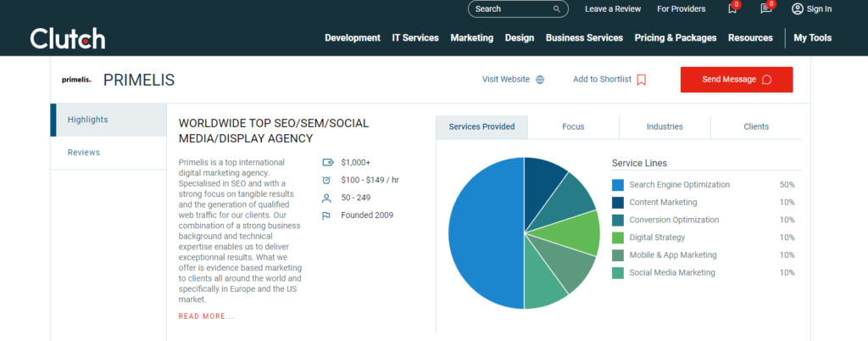The width and height of the screenshot is (868, 341).
Task: Switch to the Industries tab
Action: 665,126
